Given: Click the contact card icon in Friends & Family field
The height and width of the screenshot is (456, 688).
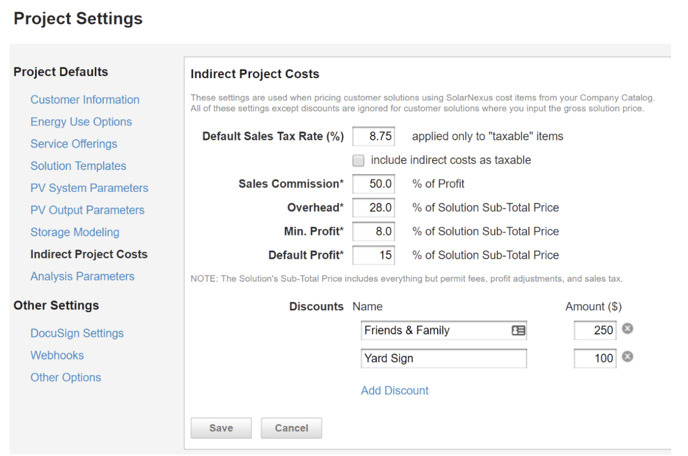Looking at the screenshot, I should [x=518, y=330].
